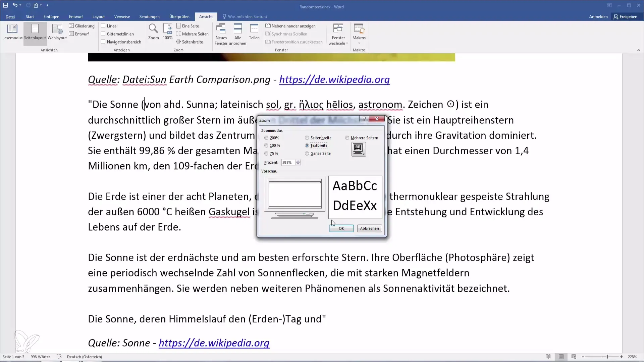
Task: Select the Seitenbreite radio button in dialog
Action: (x=307, y=138)
